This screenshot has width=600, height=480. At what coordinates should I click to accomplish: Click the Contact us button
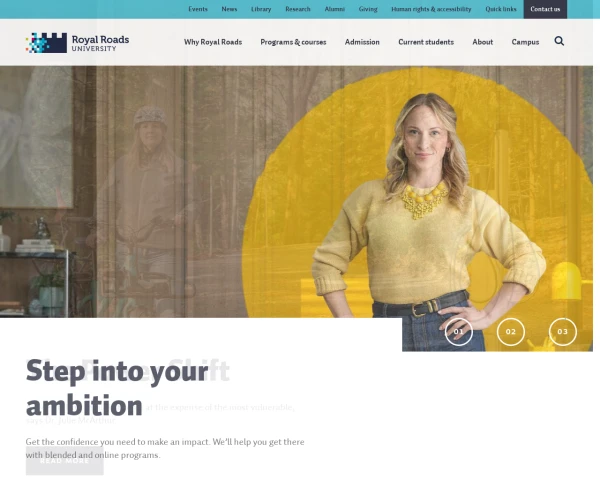(x=545, y=9)
